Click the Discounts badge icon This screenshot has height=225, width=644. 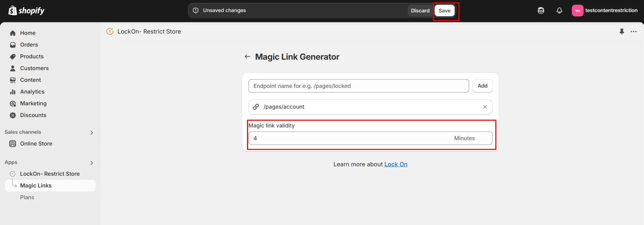click(x=13, y=115)
